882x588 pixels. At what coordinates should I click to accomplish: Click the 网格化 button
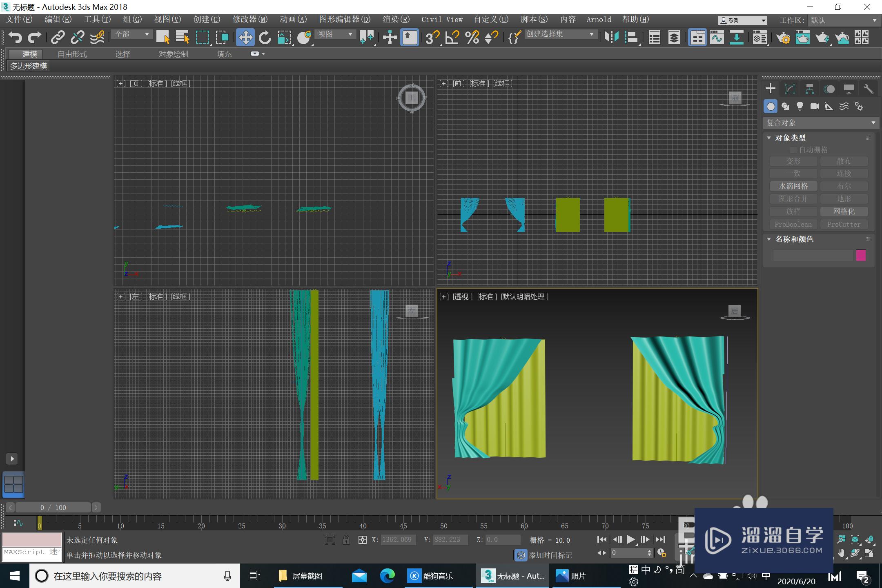pyautogui.click(x=844, y=212)
